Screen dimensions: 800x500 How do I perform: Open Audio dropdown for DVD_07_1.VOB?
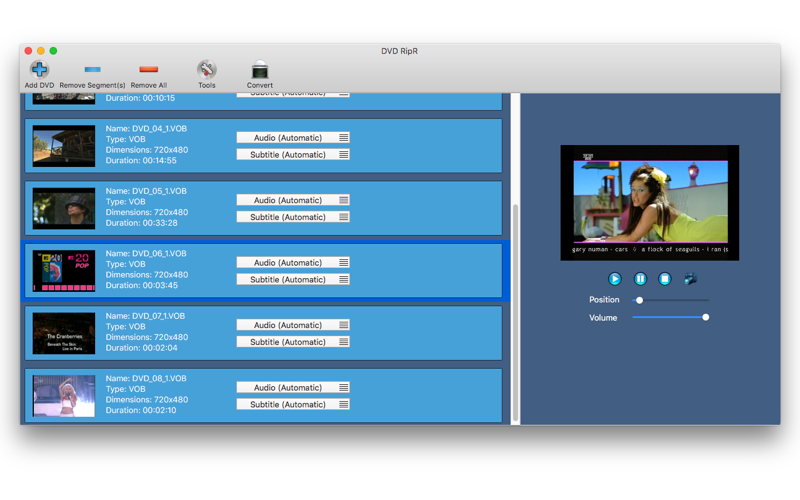[293, 325]
